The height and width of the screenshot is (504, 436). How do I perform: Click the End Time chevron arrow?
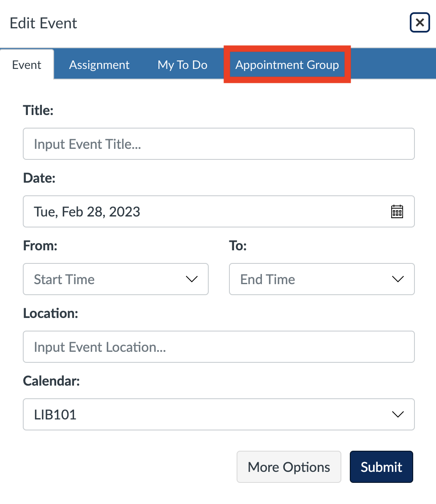[x=398, y=279]
